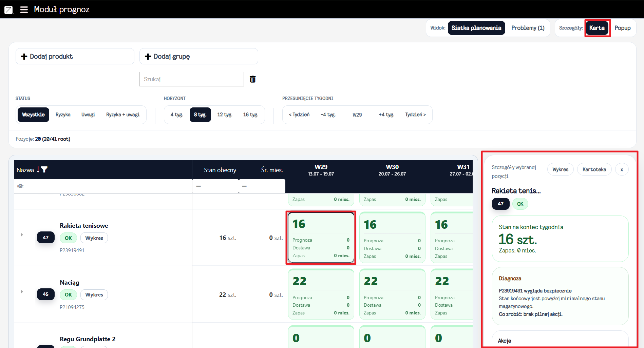
Task: Click the Śr. mies. filter field
Action: 262,186
